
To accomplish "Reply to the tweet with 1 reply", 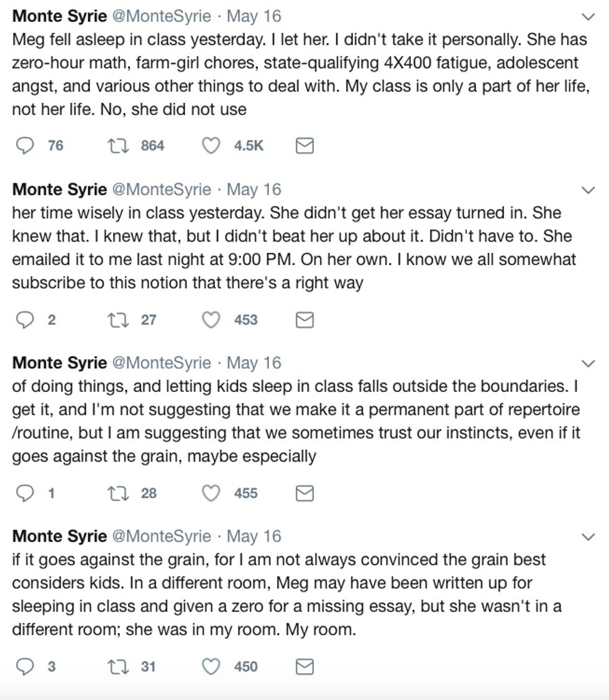I will click(24, 493).
